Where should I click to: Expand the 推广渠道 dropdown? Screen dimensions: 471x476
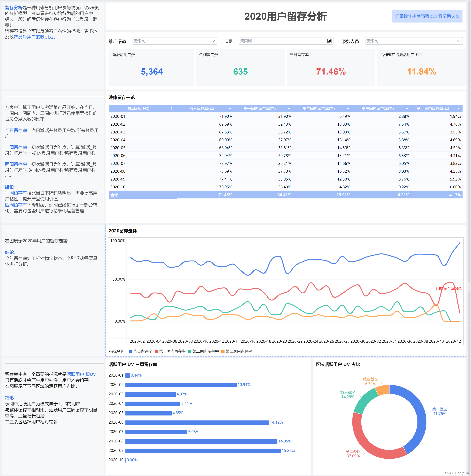point(213,41)
